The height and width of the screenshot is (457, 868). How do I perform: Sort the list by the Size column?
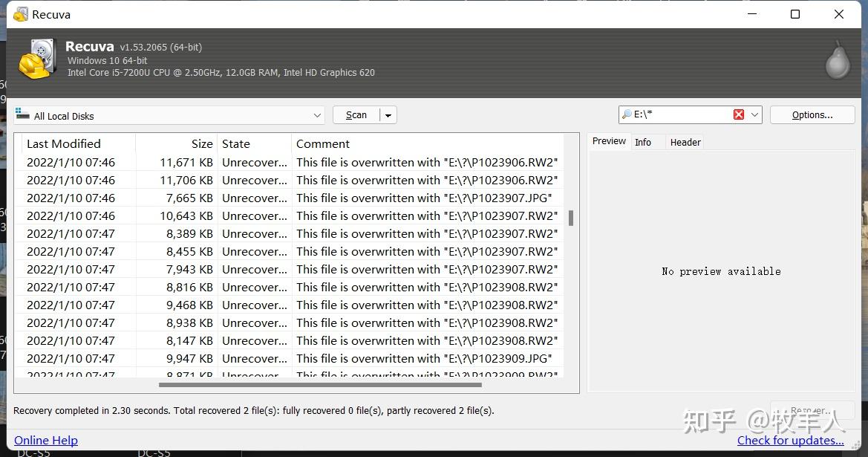pyautogui.click(x=202, y=143)
